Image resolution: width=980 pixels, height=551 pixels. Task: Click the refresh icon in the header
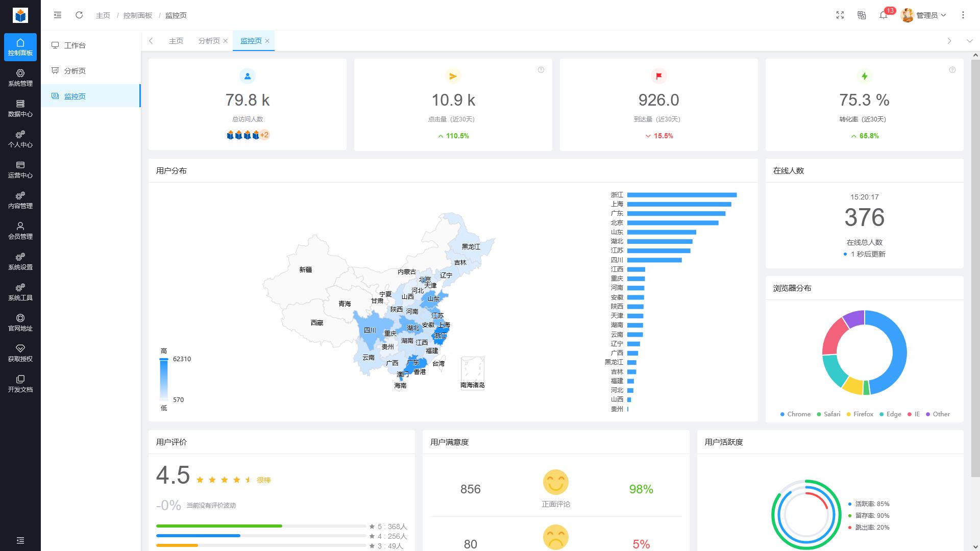[x=79, y=15]
